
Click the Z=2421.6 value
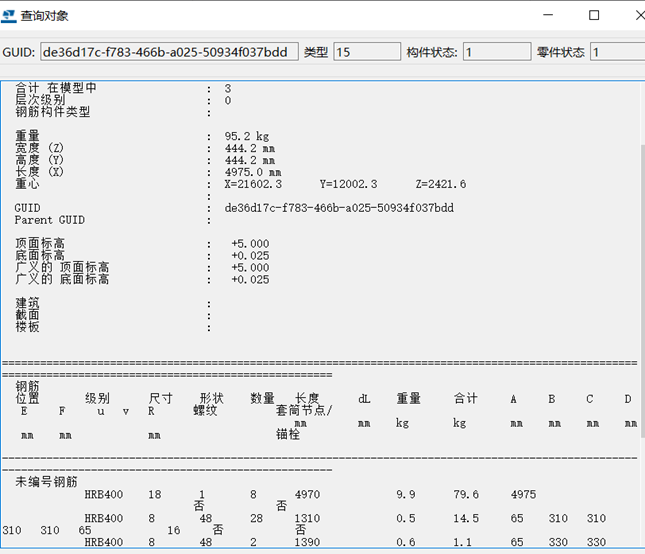(x=441, y=184)
